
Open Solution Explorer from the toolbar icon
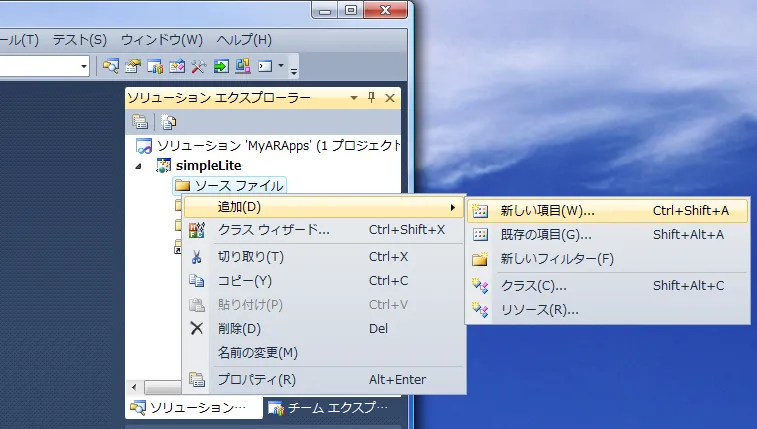pyautogui.click(x=111, y=66)
